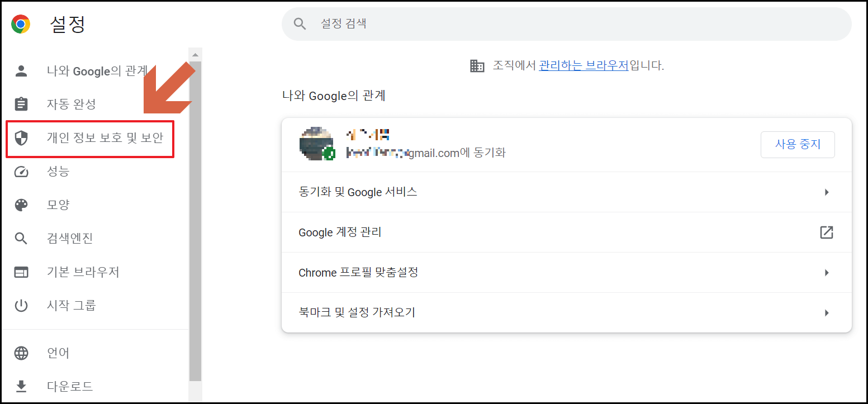868x404 pixels.
Task: Select the 모양 palette icon
Action: point(22,205)
